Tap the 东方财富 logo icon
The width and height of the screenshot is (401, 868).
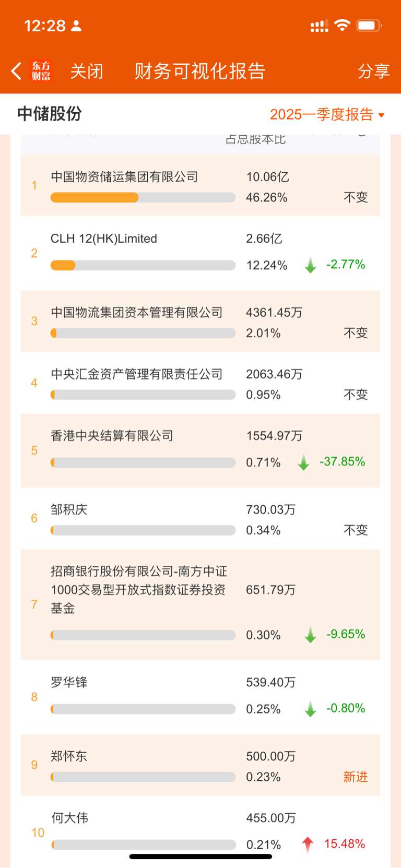point(41,71)
